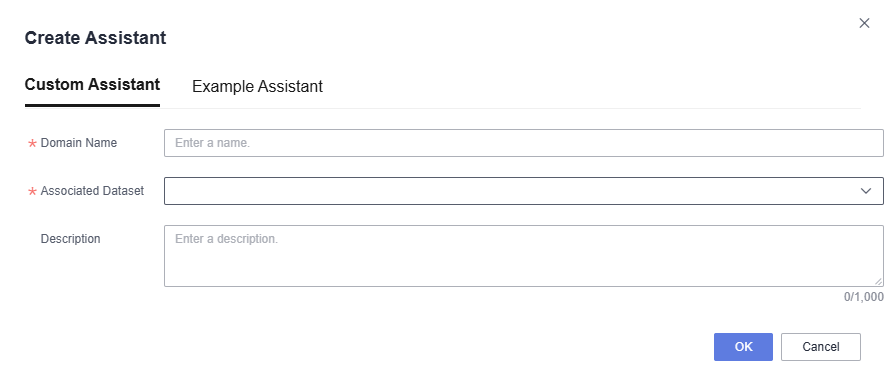Click the red asterisk beside Domain Name
This screenshot has width=884, height=382.
tap(32, 144)
